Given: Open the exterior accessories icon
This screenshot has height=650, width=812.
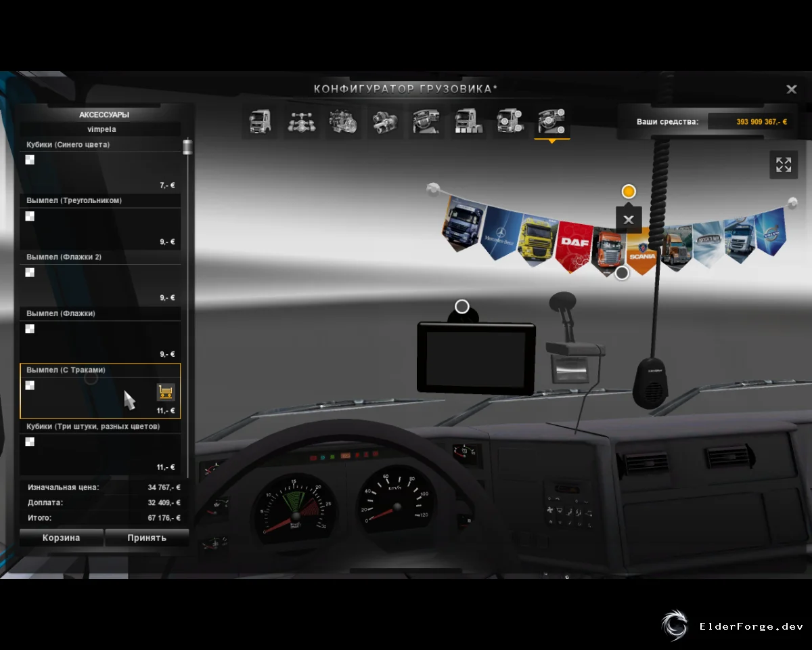Looking at the screenshot, I should coord(510,122).
